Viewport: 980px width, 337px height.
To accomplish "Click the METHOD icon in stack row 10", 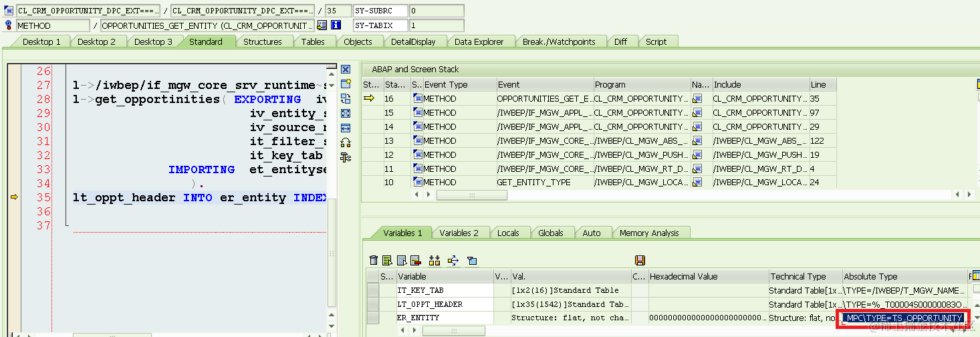I will click(417, 182).
